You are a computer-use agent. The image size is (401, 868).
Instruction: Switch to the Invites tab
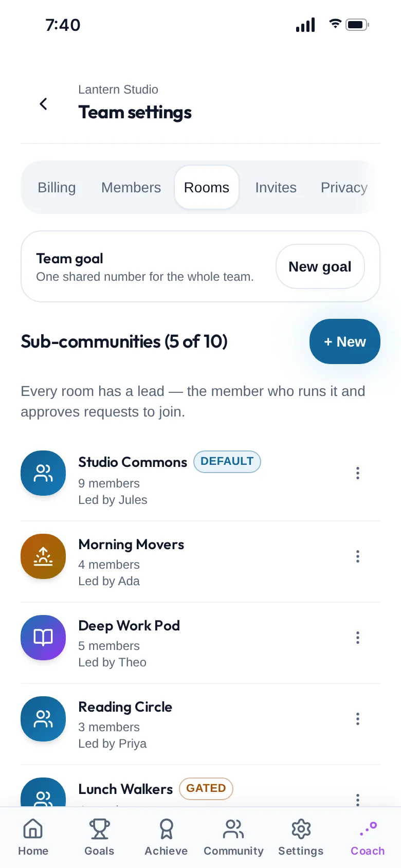click(x=276, y=187)
